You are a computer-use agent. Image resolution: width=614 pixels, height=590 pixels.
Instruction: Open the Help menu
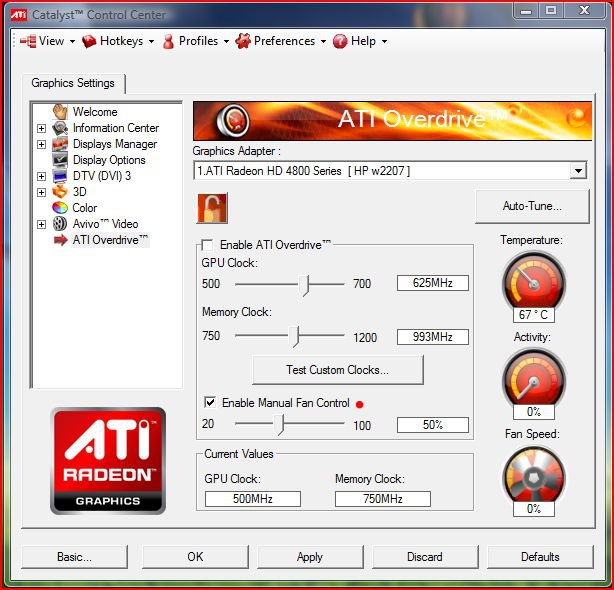tap(360, 41)
